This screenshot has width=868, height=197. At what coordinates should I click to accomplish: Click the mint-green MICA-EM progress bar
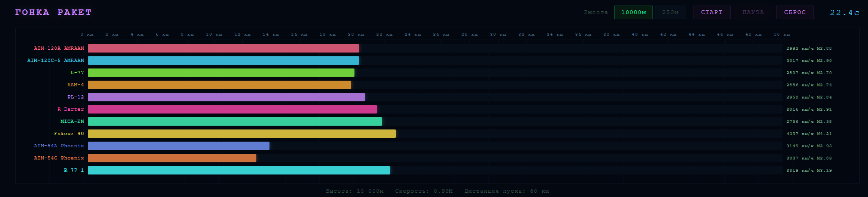(x=235, y=121)
